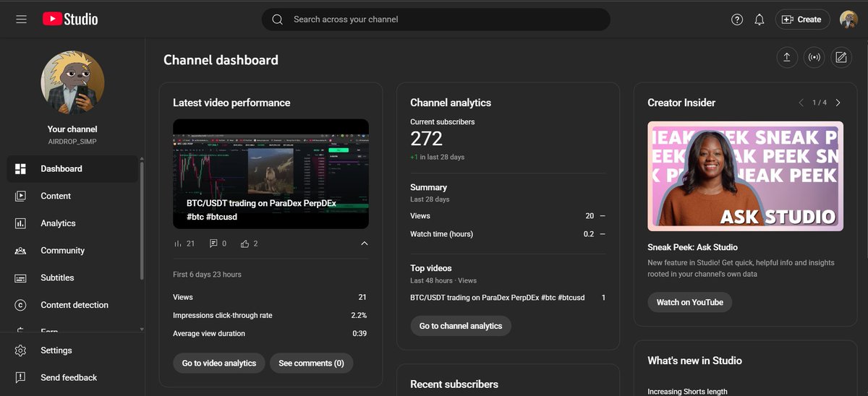
Task: Open Analytics in the sidebar
Action: [72, 223]
